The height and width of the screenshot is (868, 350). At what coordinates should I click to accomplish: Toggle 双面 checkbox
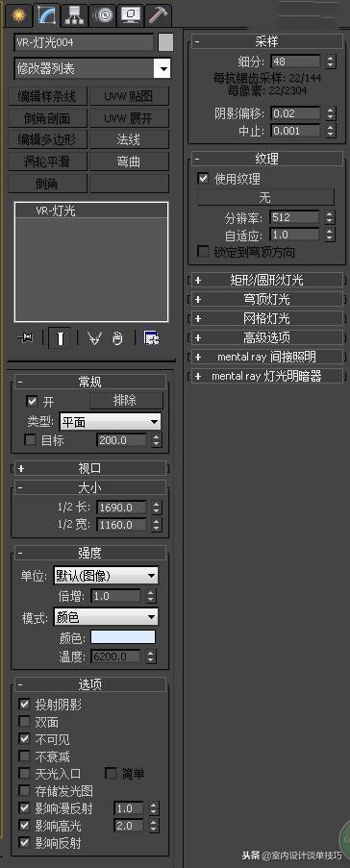[x=24, y=722]
